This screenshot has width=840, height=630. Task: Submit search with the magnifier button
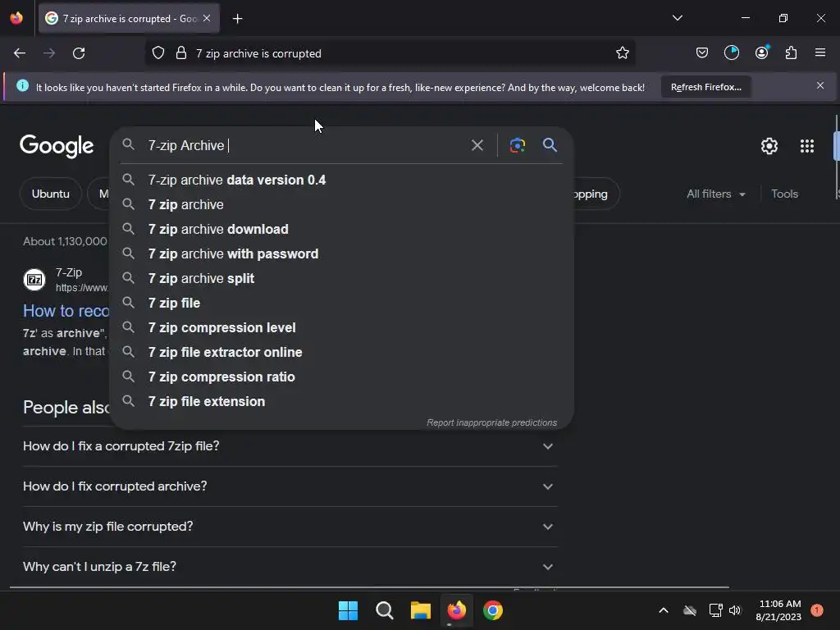coord(550,145)
